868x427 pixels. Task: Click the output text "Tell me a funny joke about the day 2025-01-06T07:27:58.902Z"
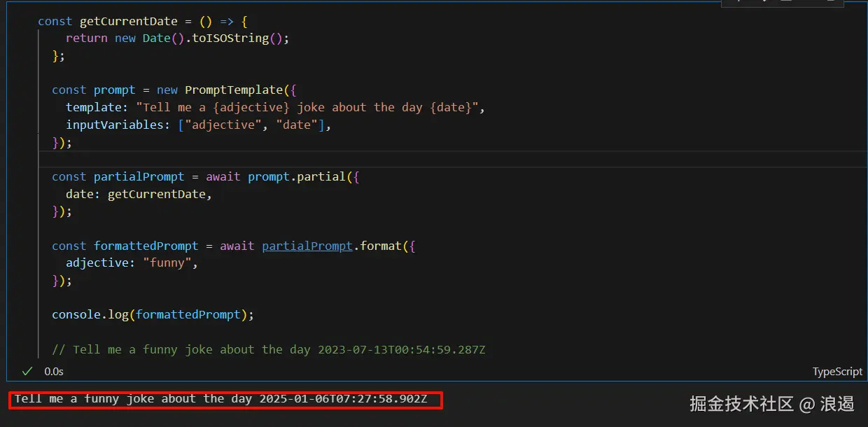tap(220, 399)
